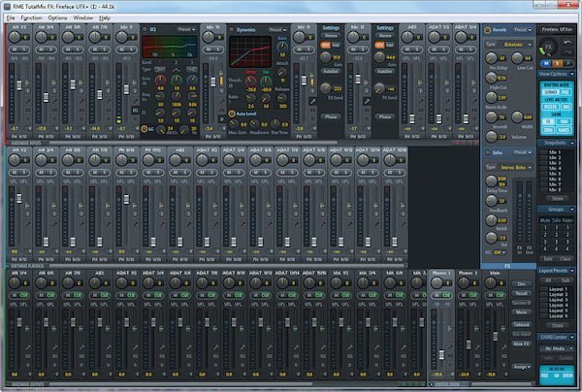This screenshot has height=392, width=582.
Task: Select EQ band 1 filter type icon
Action: click(x=160, y=70)
